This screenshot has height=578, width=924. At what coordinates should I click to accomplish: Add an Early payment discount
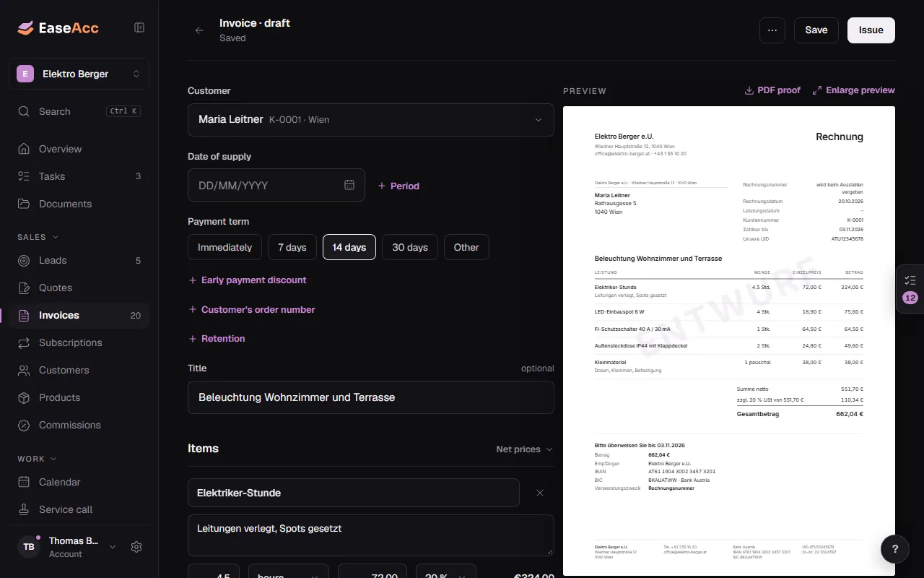point(248,280)
